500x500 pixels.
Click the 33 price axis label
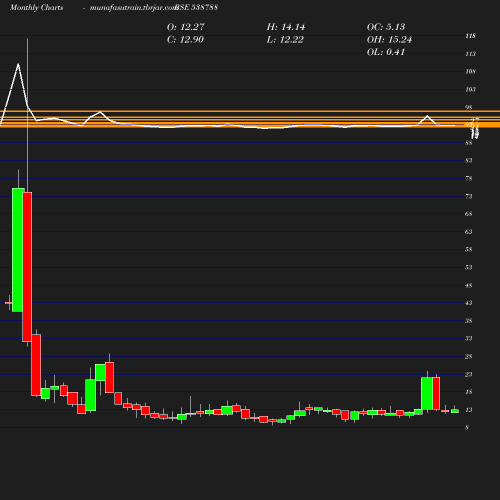tap(469, 338)
